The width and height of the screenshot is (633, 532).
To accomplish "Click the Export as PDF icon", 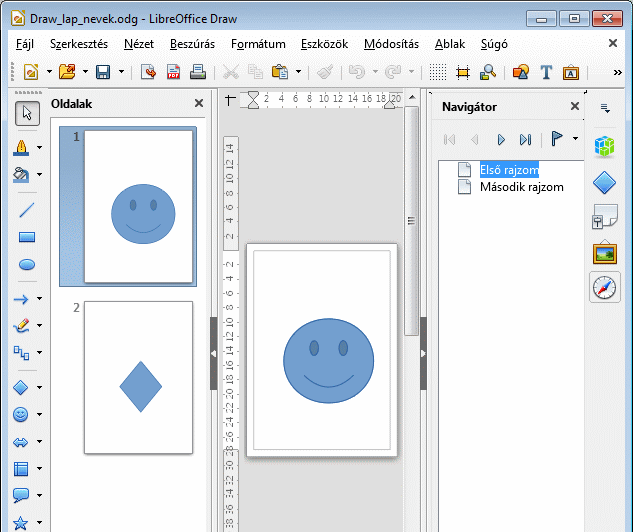I will [173, 72].
